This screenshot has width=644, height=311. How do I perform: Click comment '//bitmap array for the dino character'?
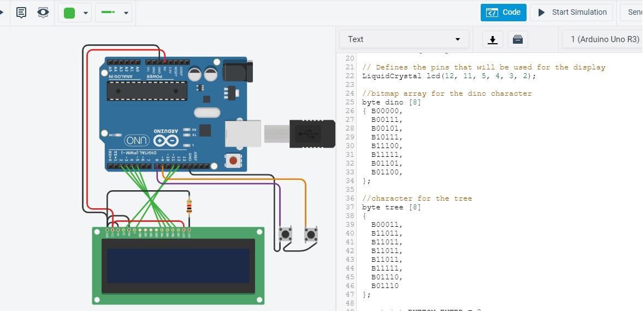[447, 93]
